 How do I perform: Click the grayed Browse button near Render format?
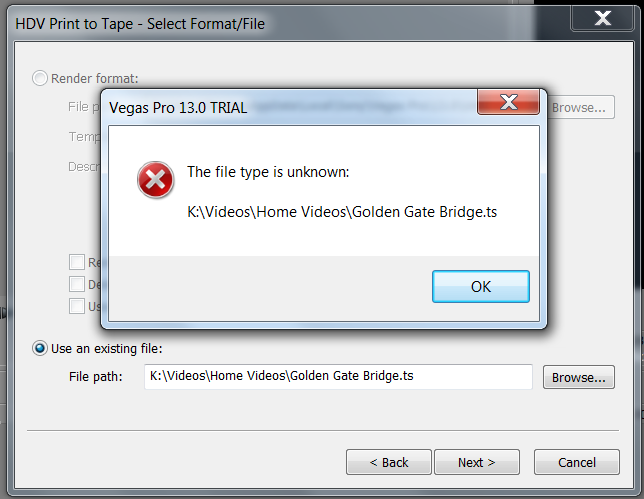[581, 107]
